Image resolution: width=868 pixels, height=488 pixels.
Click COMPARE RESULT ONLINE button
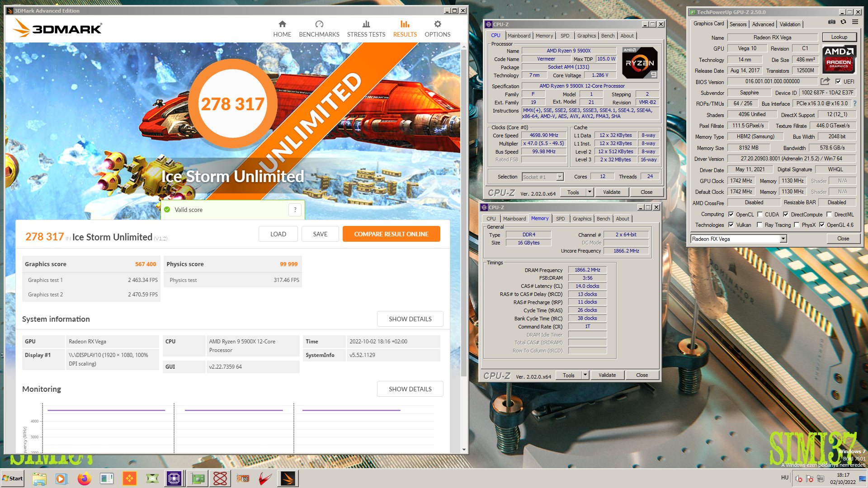click(x=391, y=234)
